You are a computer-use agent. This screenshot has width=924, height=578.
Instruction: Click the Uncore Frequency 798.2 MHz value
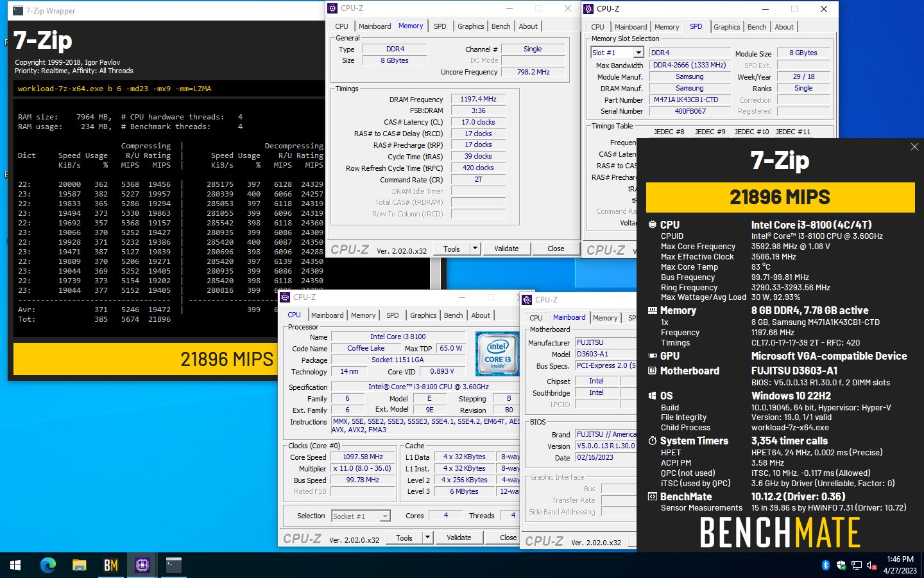tap(533, 72)
